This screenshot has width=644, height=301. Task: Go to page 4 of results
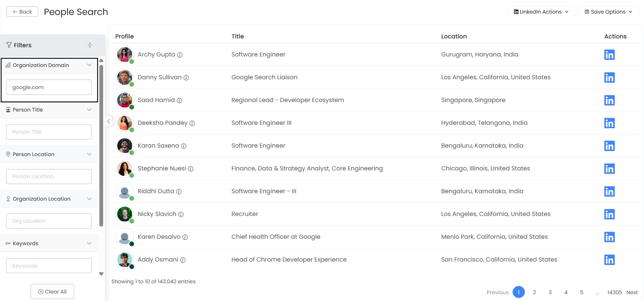(566, 292)
